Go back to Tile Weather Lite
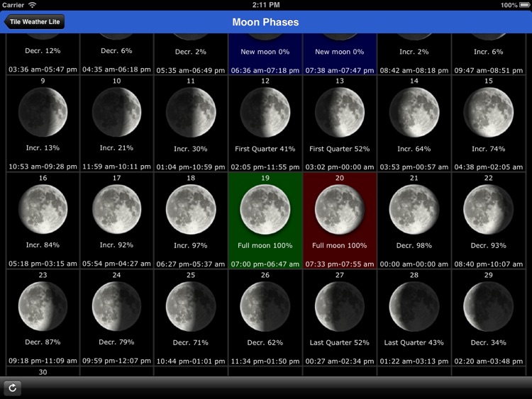532x399 pixels. (x=34, y=22)
